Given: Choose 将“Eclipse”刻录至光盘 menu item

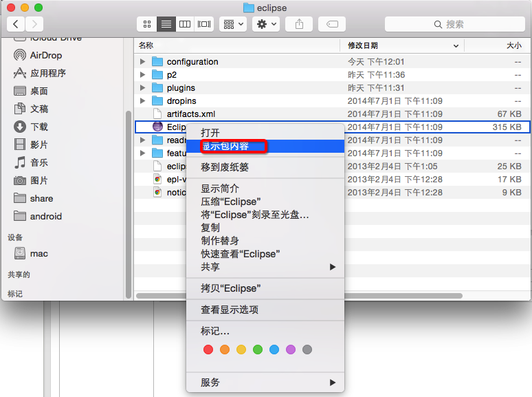Looking at the screenshot, I should pyautogui.click(x=265, y=215).
